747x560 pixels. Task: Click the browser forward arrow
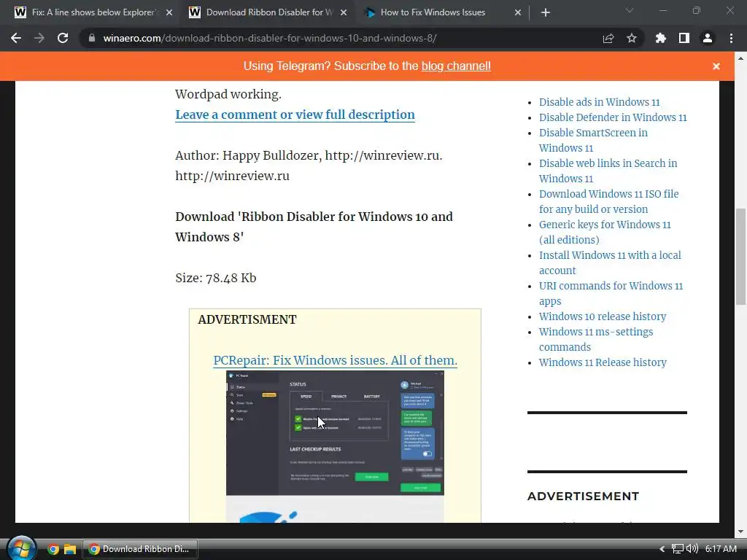pyautogui.click(x=39, y=38)
